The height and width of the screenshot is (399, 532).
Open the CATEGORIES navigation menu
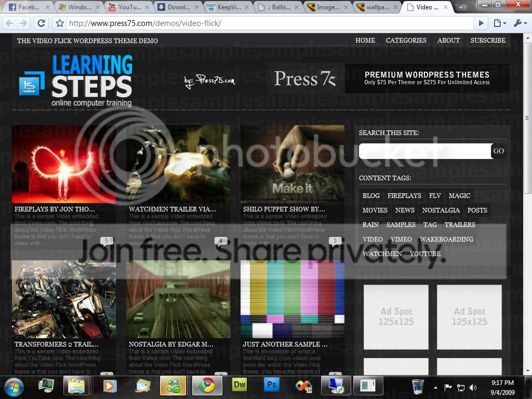pyautogui.click(x=406, y=41)
